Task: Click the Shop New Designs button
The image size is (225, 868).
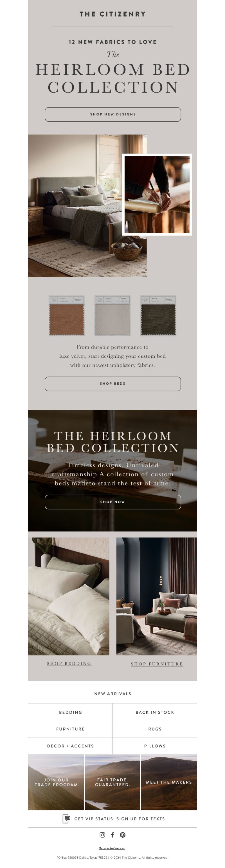Action: coord(113,114)
